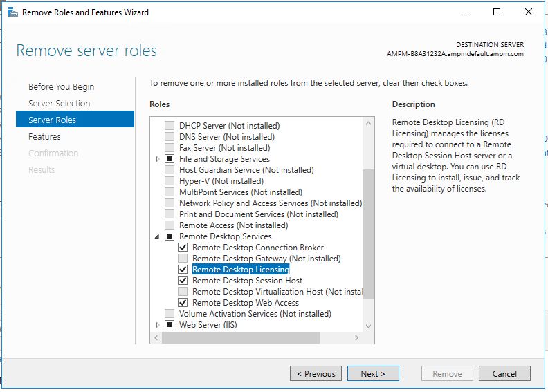Click the Next button

tap(374, 374)
